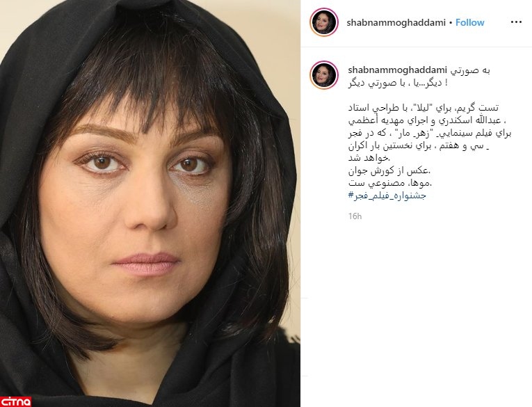Click the profile avatar beside the caption

point(324,75)
